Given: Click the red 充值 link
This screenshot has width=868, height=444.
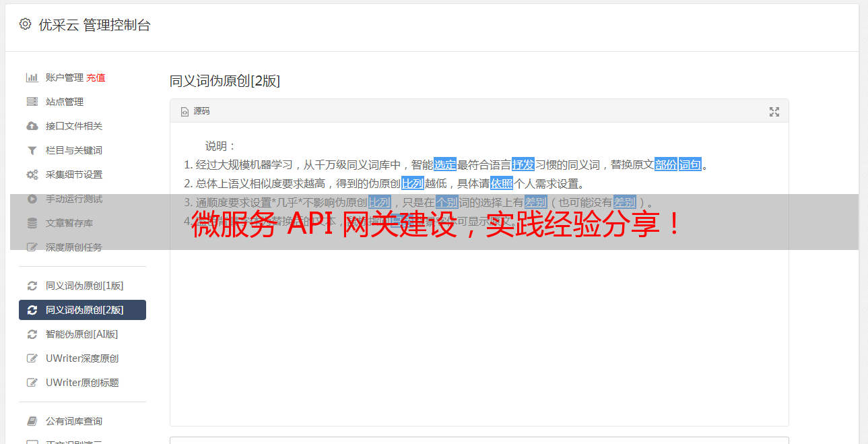Looking at the screenshot, I should pos(96,77).
